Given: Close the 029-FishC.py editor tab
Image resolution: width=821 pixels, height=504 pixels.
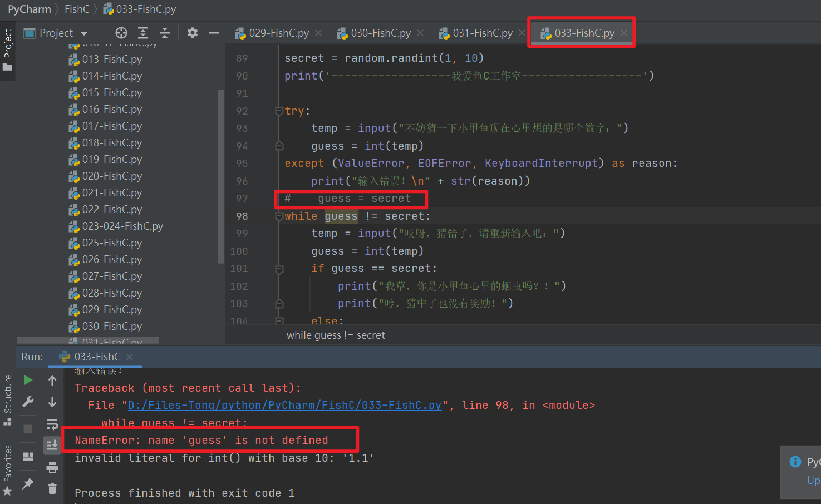Looking at the screenshot, I should [x=318, y=33].
